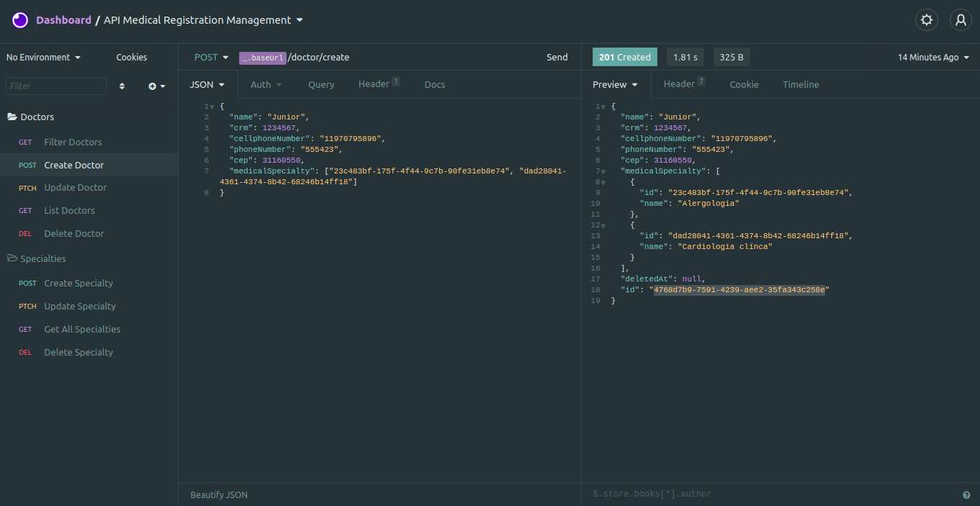Viewport: 980px width, 506px height.
Task: Select the Get All Specialties request
Action: pyautogui.click(x=89, y=330)
